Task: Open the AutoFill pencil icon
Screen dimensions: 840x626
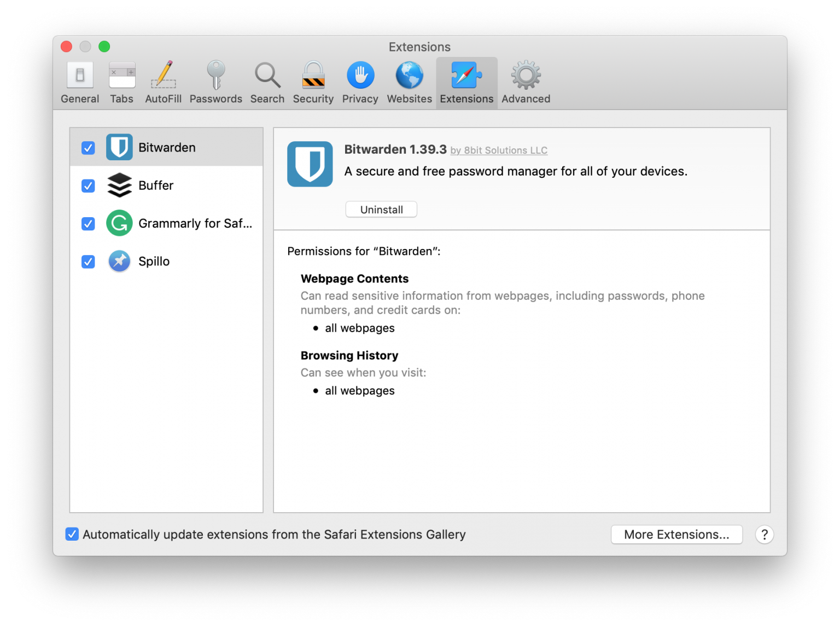Action: [x=164, y=75]
